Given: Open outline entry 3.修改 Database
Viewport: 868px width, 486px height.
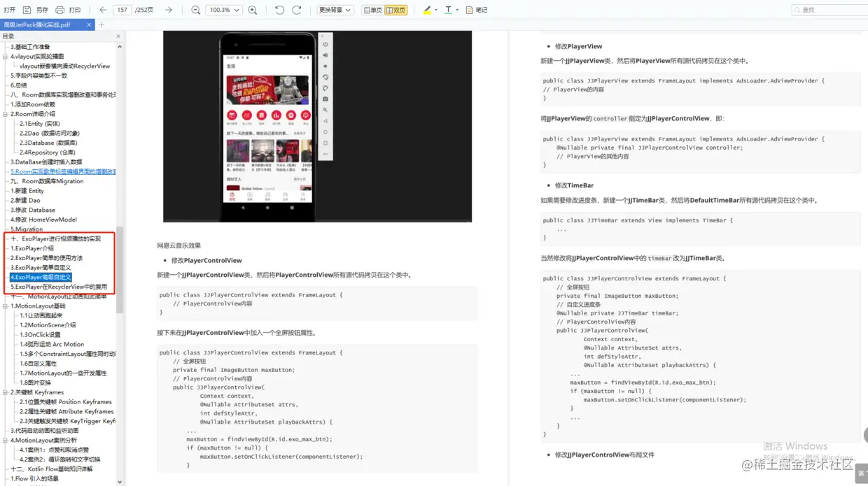Looking at the screenshot, I should pos(33,210).
